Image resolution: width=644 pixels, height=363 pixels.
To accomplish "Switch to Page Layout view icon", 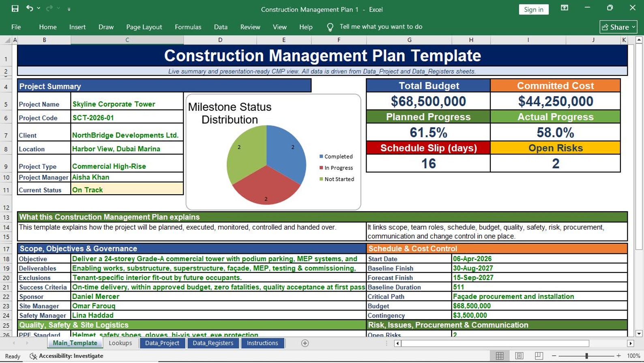I will 519,356.
